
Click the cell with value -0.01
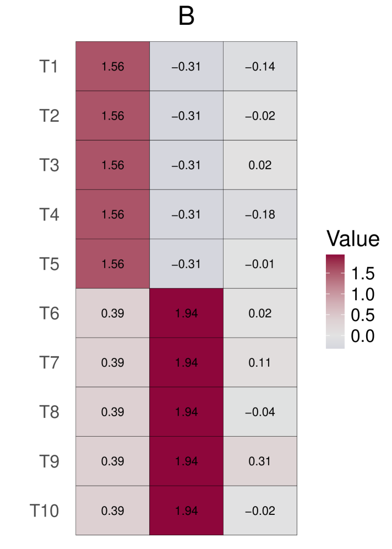coord(260,264)
